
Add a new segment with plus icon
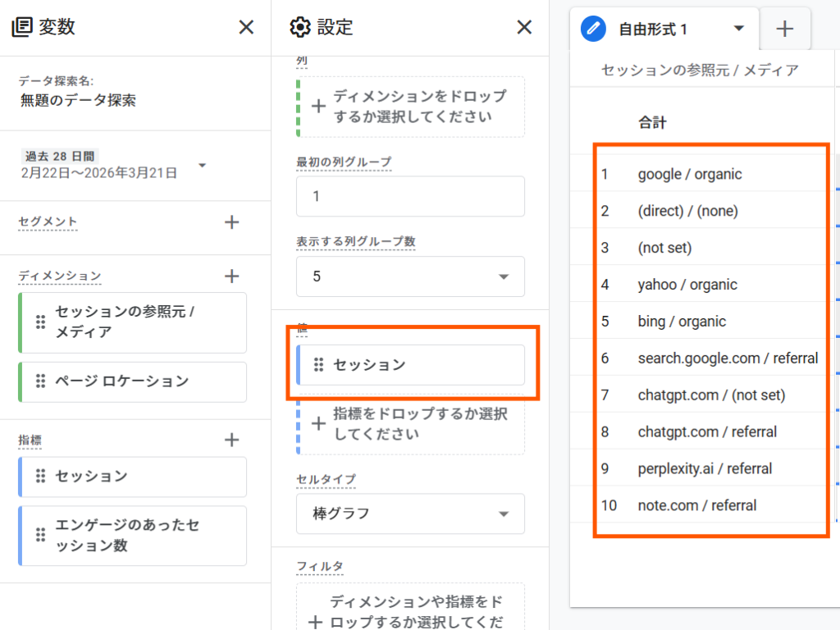point(232,221)
